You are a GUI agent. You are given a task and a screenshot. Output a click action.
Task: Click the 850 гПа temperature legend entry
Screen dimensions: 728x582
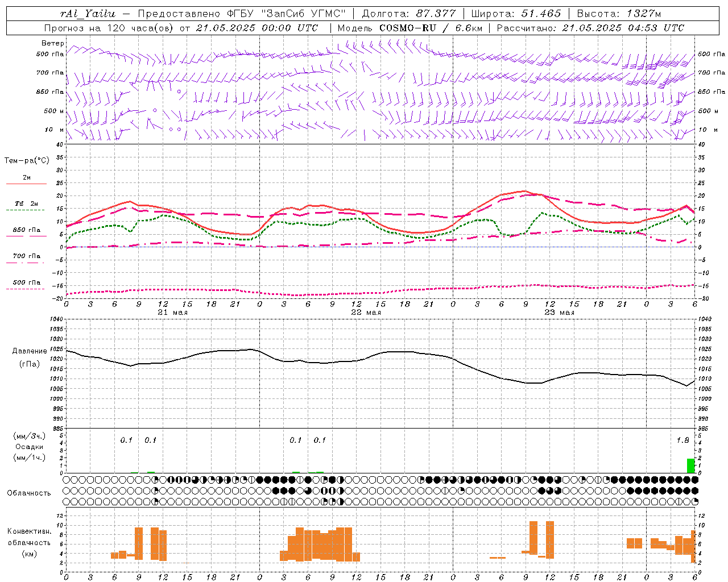click(x=27, y=230)
